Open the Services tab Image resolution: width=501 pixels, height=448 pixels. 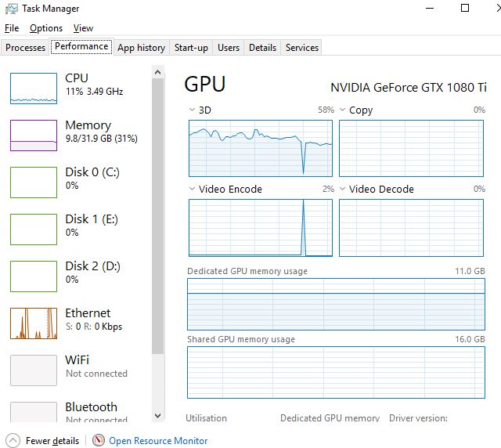(302, 48)
